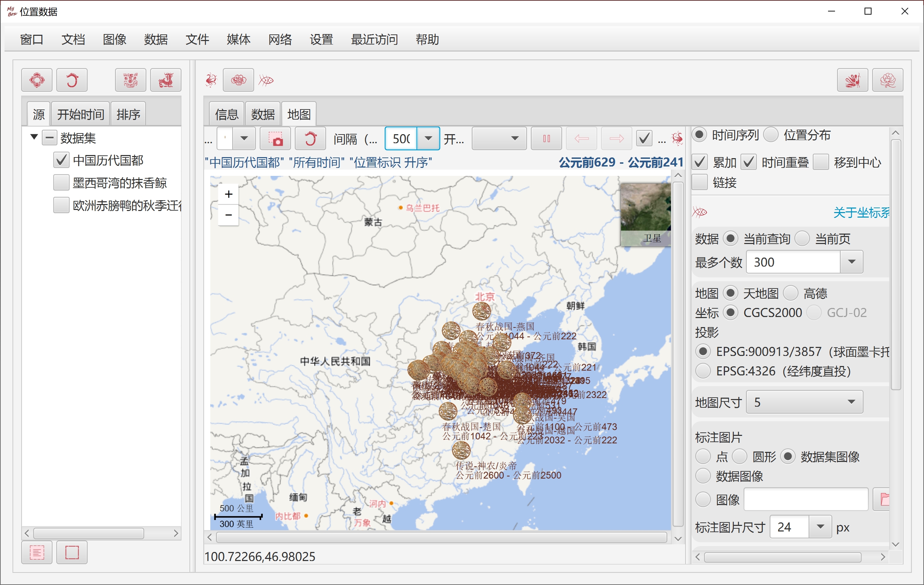Zoom out on the map
Image resolution: width=924 pixels, height=585 pixels.
click(229, 215)
